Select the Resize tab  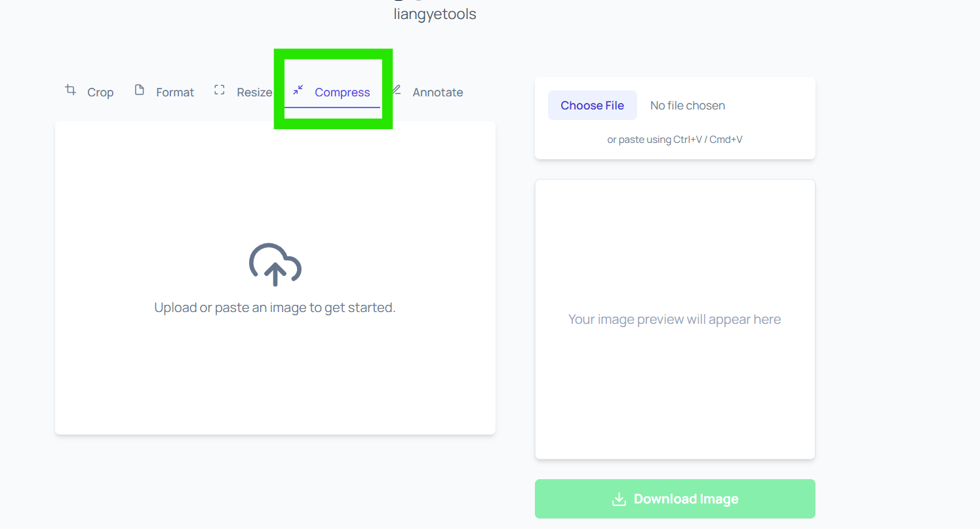click(x=254, y=92)
